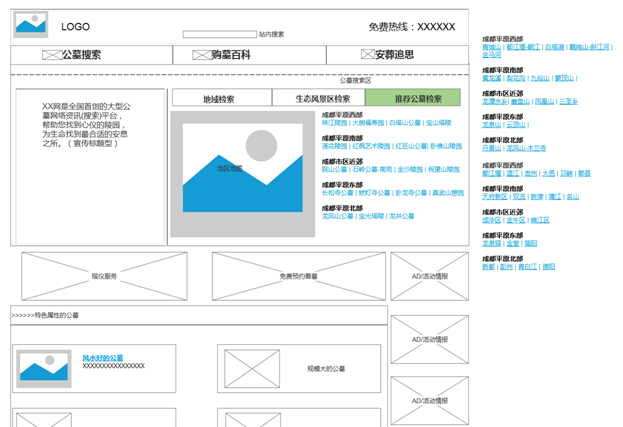Go to the 安葬追思 navigation item
This screenshot has width=623, height=427.
click(393, 56)
